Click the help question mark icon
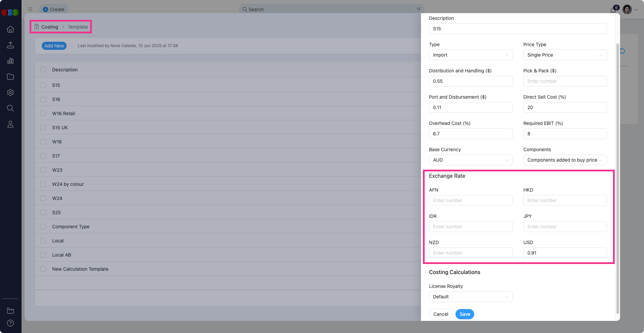This screenshot has height=333, width=644. pos(10,323)
